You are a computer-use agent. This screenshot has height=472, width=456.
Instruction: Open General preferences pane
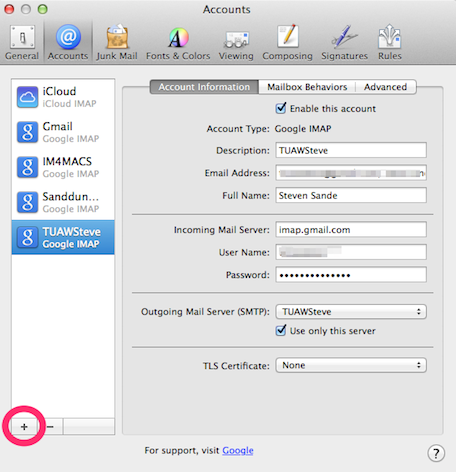22,42
